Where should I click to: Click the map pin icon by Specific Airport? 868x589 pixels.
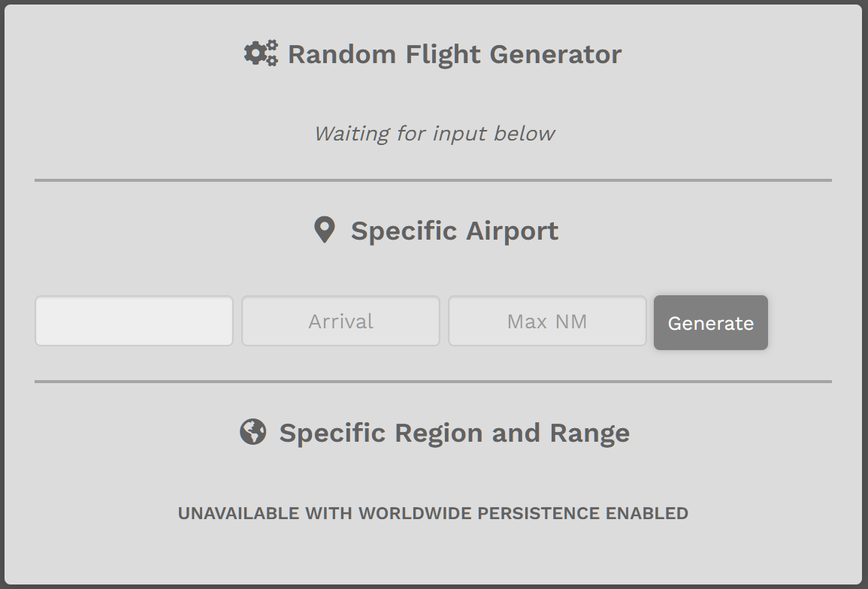(325, 230)
